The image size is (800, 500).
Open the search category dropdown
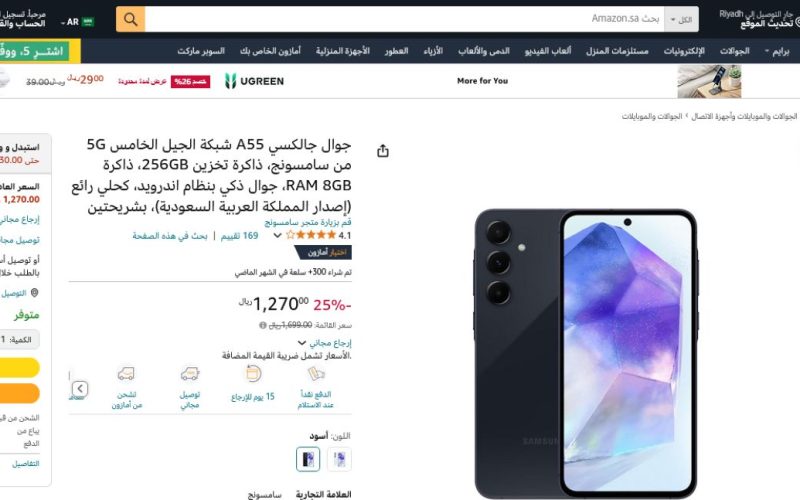pyautogui.click(x=681, y=19)
